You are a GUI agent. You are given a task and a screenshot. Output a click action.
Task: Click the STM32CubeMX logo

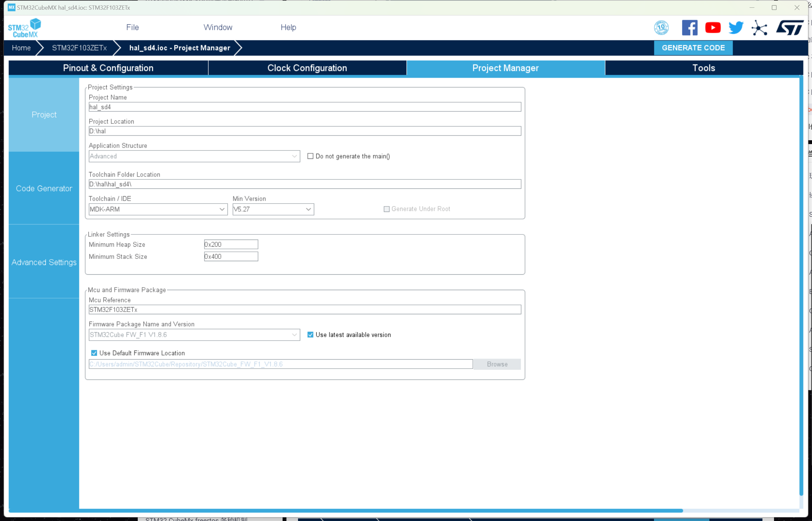24,28
